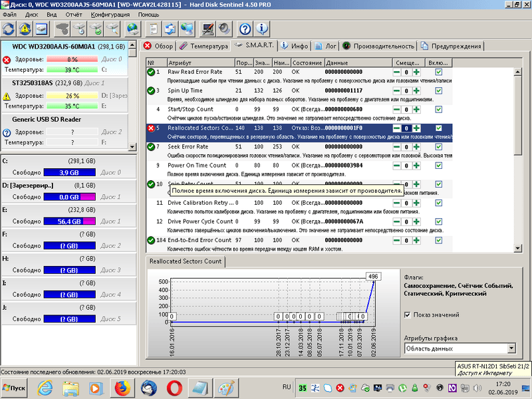532x399 pixels.
Task: Click the blue question mark help icon
Action: point(245,29)
